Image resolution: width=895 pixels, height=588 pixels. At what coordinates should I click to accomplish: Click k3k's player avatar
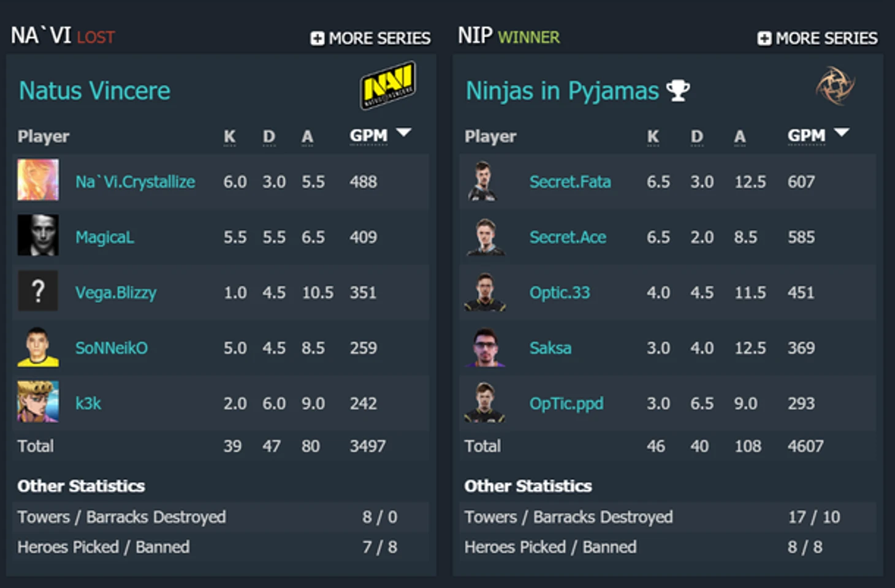coord(38,402)
